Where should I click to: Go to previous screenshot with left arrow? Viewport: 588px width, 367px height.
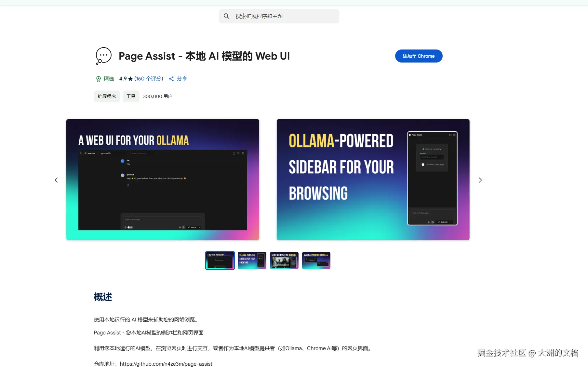tap(56, 180)
